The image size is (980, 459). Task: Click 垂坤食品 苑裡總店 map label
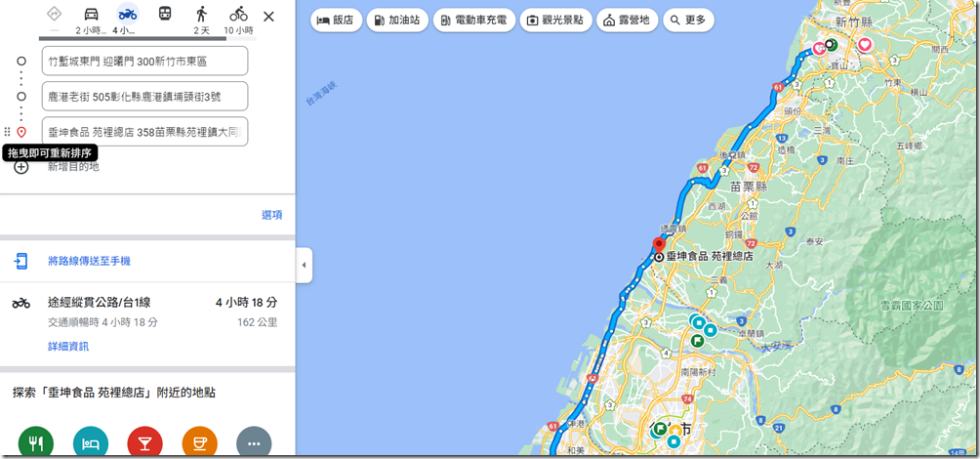coord(710,257)
